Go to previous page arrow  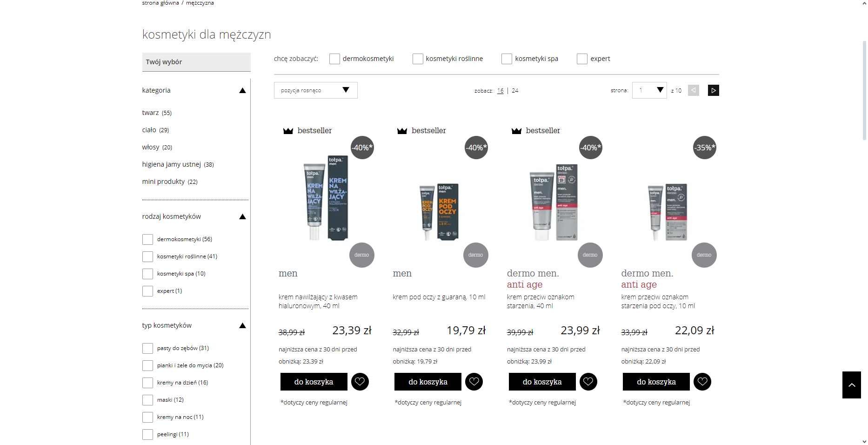pyautogui.click(x=694, y=90)
